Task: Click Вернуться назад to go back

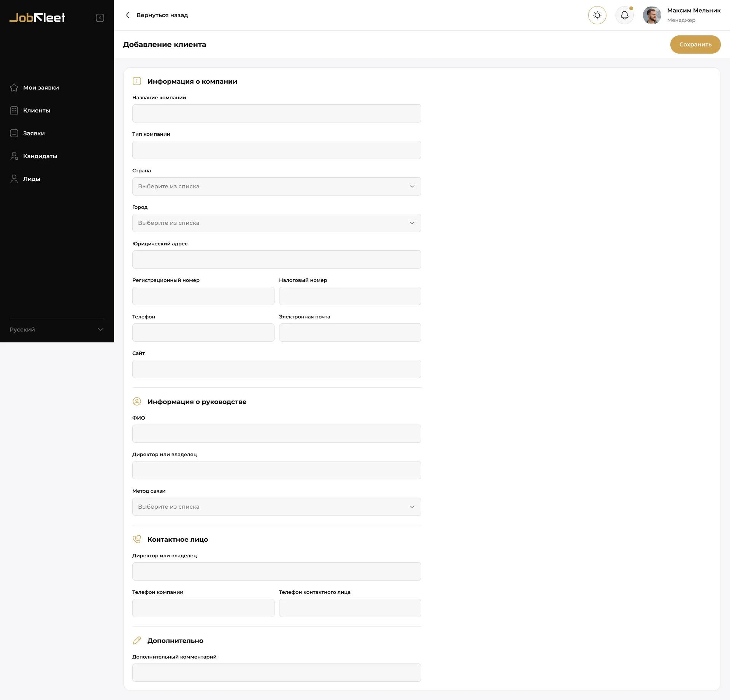Action: pos(162,15)
